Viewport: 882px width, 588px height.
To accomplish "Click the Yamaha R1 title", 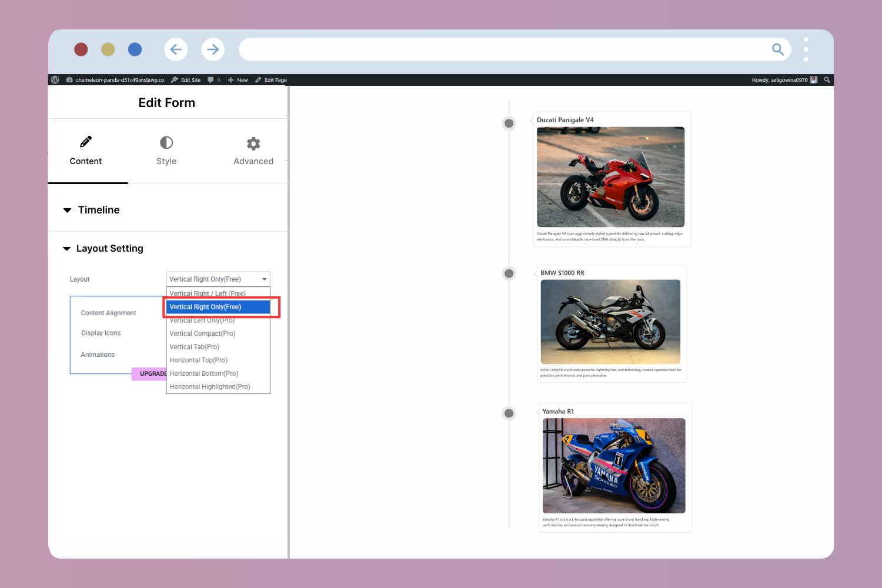I will pyautogui.click(x=558, y=412).
